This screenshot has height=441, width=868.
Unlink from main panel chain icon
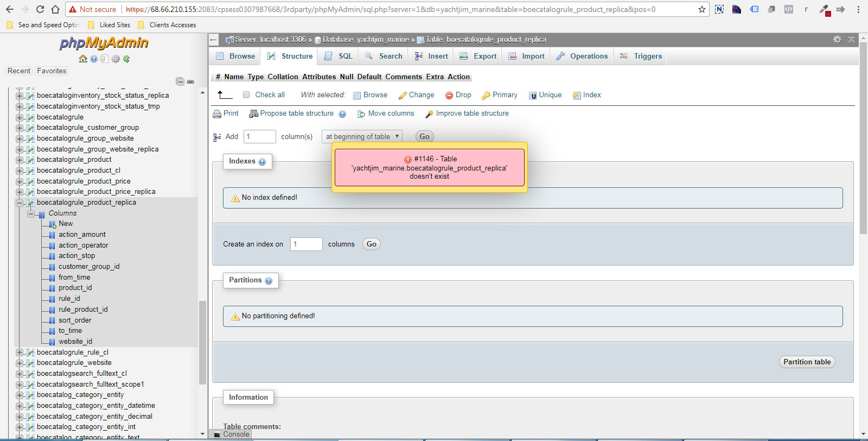190,81
